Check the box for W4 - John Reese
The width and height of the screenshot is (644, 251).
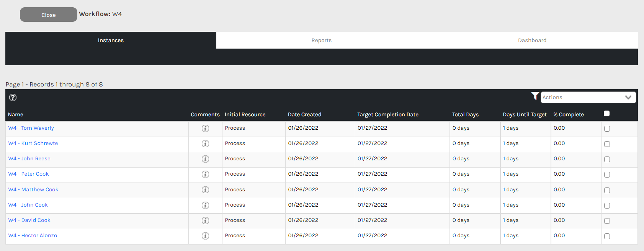[607, 160]
